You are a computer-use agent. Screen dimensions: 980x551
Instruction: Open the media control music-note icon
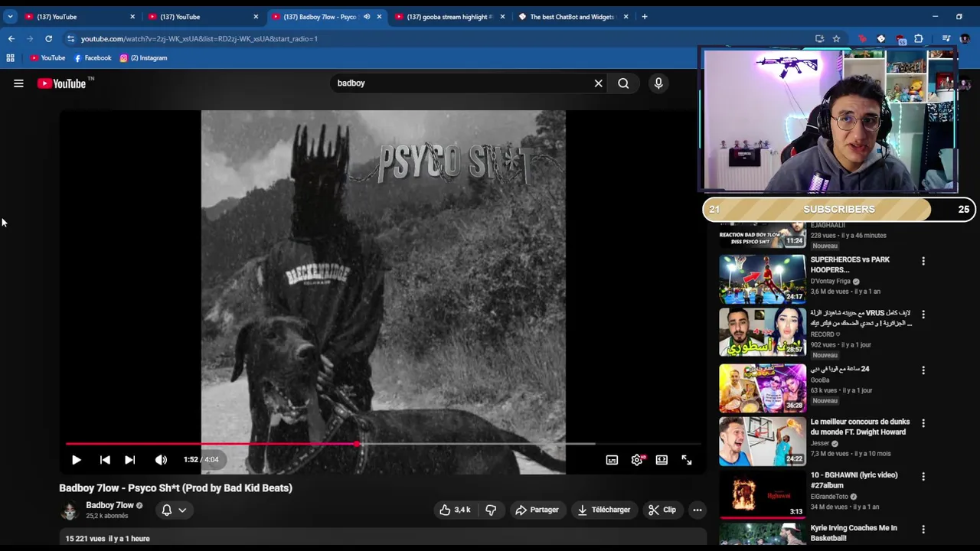tap(946, 38)
